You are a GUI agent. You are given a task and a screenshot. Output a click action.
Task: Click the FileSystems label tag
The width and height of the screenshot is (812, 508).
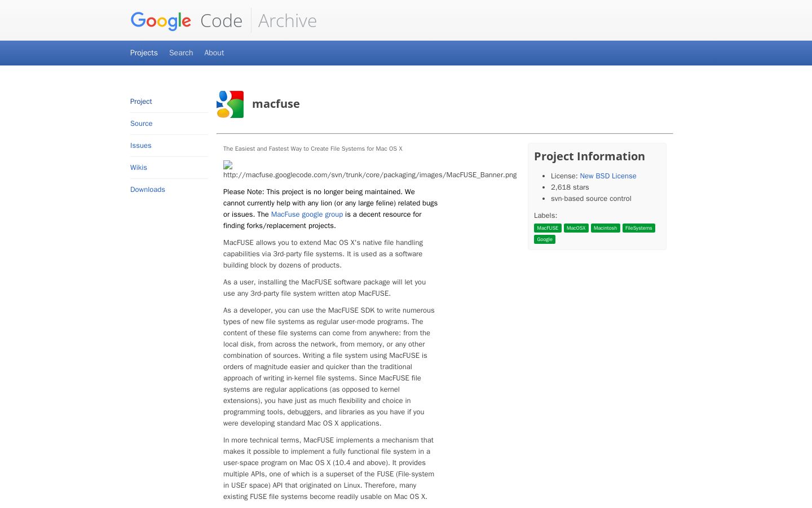[x=639, y=228]
